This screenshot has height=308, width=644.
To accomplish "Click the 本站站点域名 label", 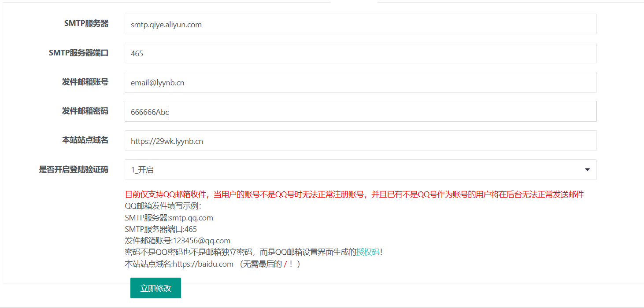I will pyautogui.click(x=85, y=140).
